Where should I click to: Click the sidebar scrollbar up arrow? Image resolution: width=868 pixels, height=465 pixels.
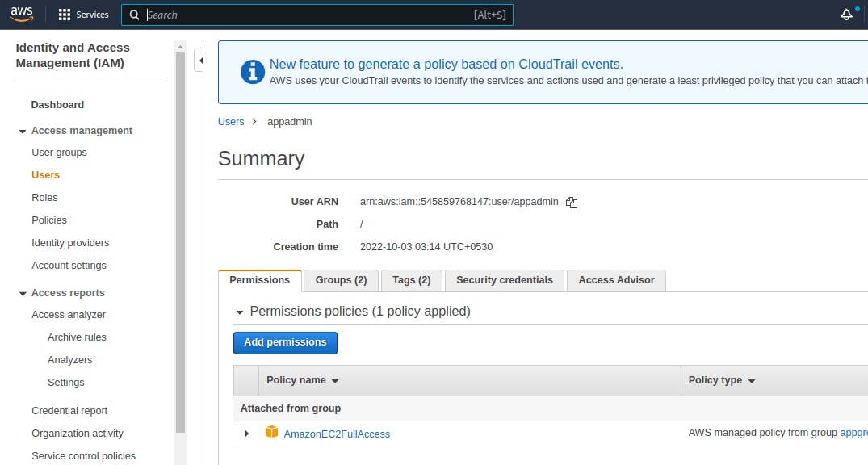180,47
